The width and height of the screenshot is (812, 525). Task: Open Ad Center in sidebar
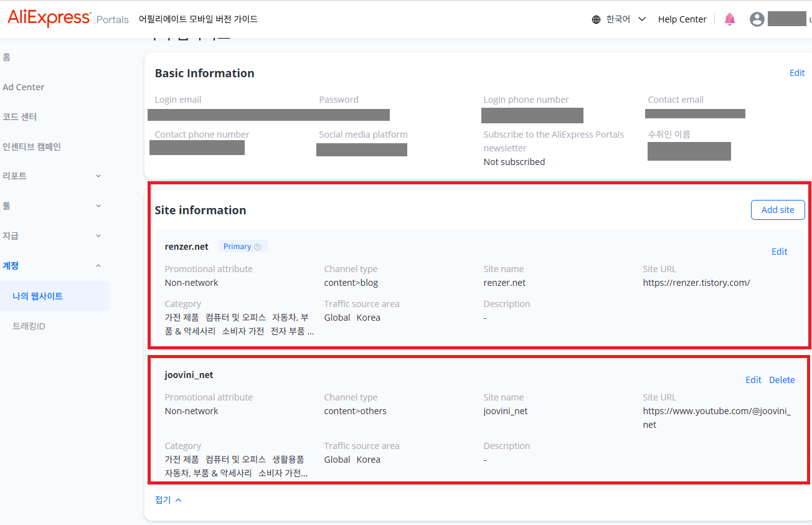point(23,87)
